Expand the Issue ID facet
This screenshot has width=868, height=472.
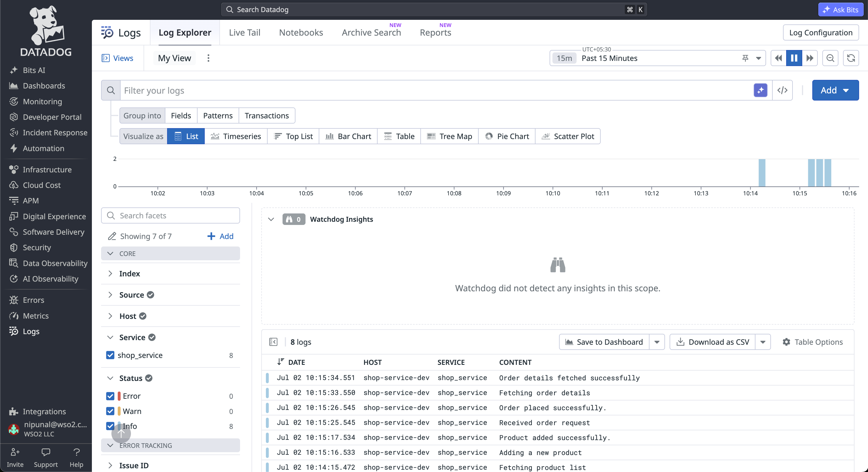[110, 465]
